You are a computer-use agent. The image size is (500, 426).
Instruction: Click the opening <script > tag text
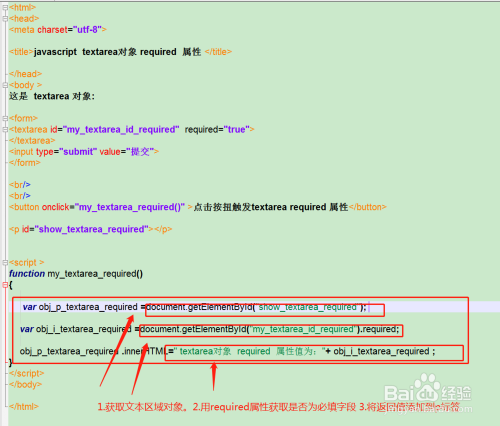click(27, 263)
